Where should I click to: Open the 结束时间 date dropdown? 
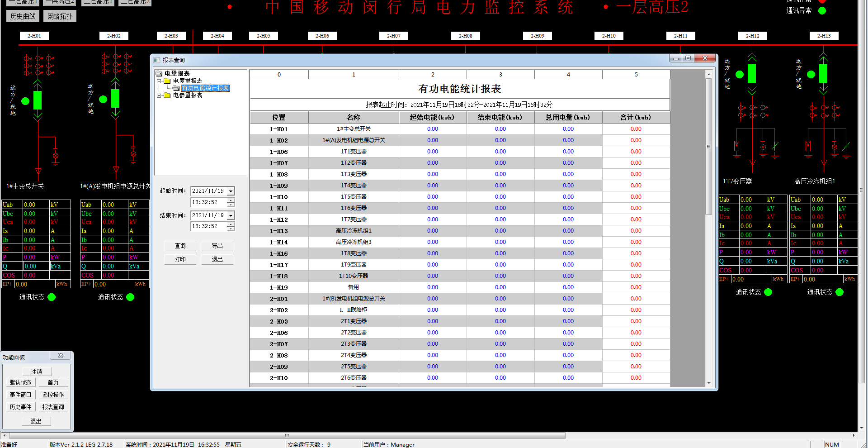tap(231, 216)
